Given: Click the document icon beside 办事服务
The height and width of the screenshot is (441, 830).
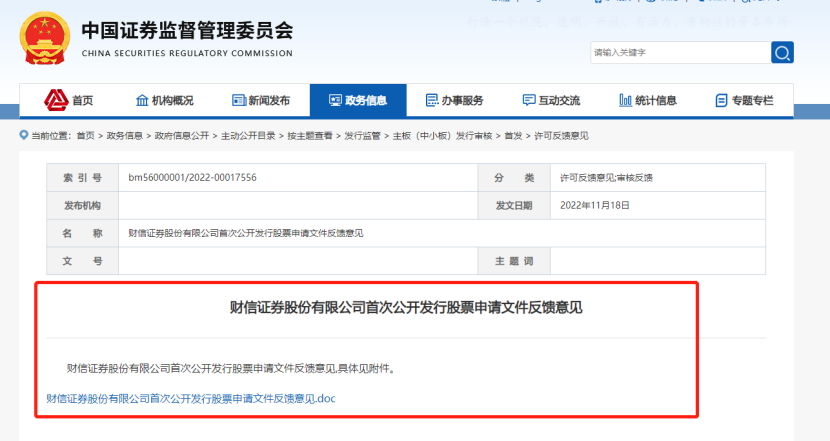Looking at the screenshot, I should tap(432, 100).
